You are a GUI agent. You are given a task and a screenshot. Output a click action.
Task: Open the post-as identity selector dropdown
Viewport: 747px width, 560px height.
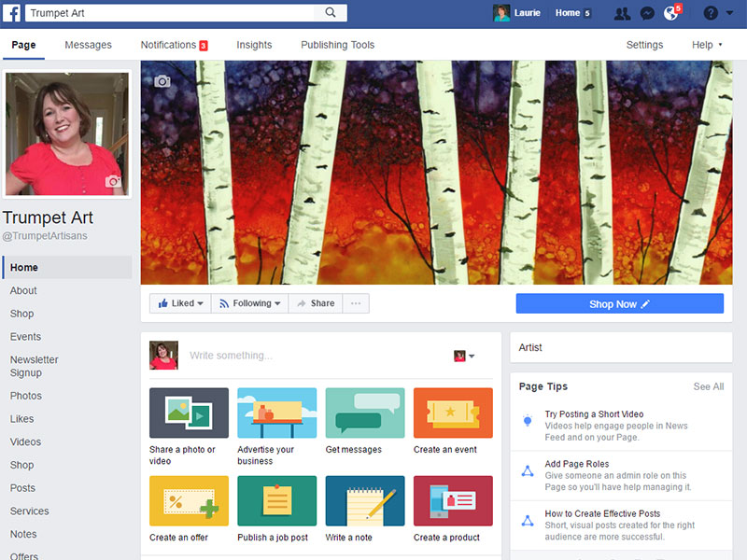464,356
